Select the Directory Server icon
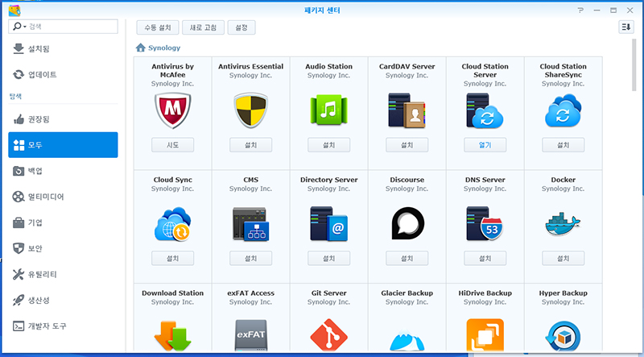The image size is (644, 357). click(x=328, y=224)
